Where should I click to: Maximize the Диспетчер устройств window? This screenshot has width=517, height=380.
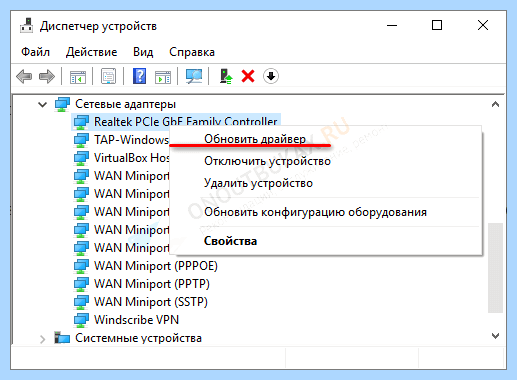pos(437,25)
